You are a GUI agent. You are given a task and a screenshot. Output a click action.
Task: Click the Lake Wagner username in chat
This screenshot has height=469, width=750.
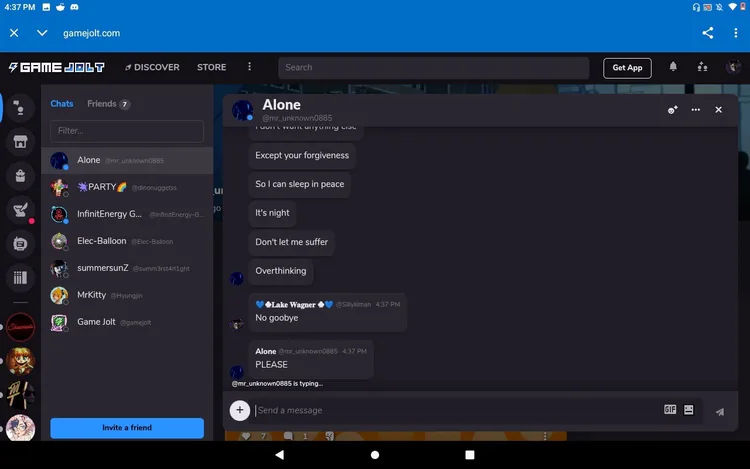coord(294,305)
